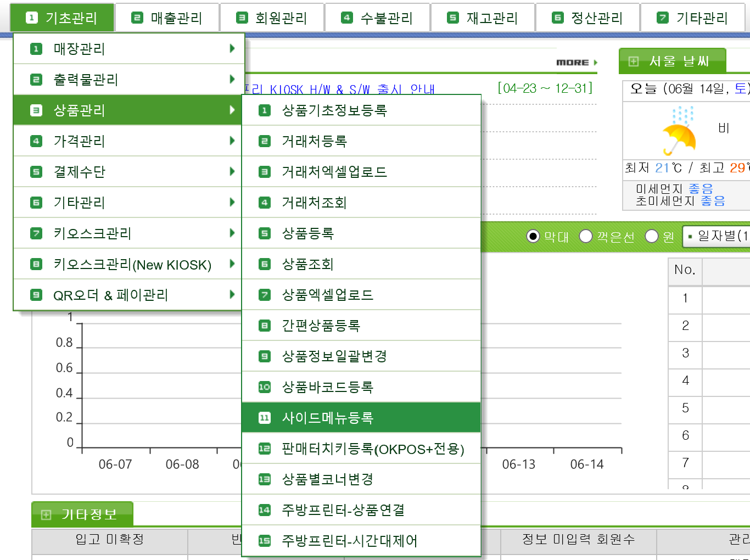The height and width of the screenshot is (560, 750).
Task: Click the No. column header
Action: (685, 270)
